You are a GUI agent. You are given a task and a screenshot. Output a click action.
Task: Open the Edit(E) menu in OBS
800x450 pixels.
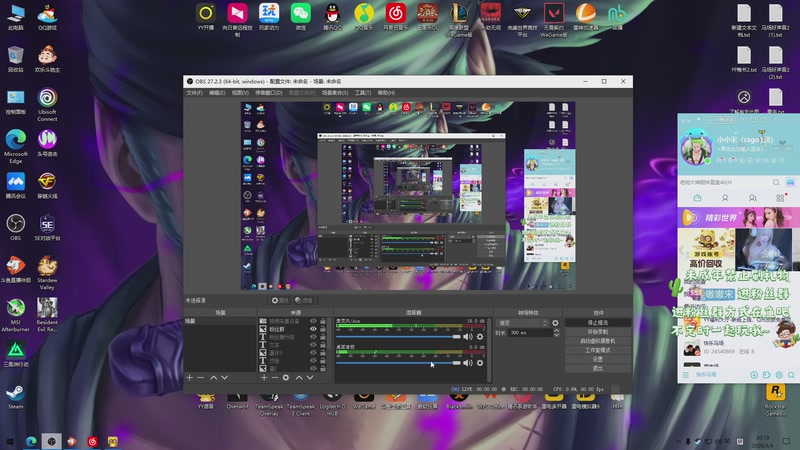point(217,93)
